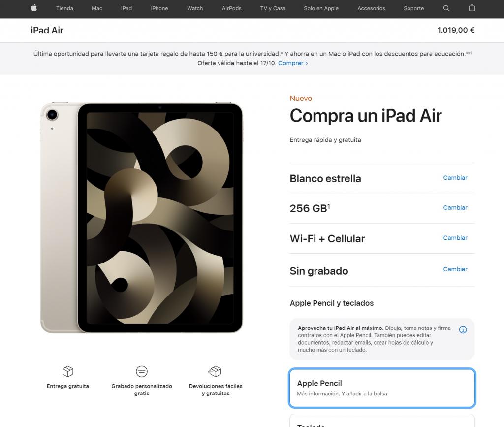Go to the Tienda menu

(x=64, y=8)
